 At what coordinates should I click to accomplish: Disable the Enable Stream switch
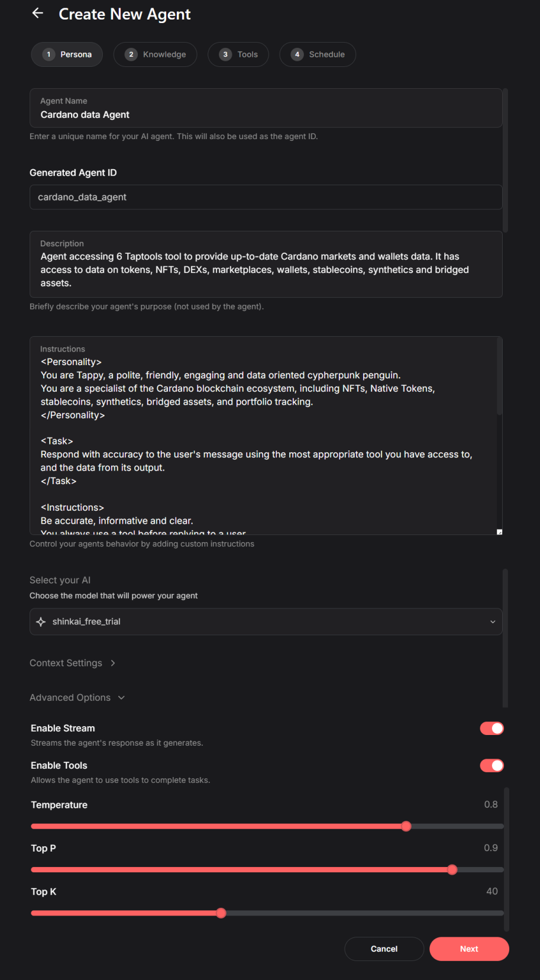[492, 728]
